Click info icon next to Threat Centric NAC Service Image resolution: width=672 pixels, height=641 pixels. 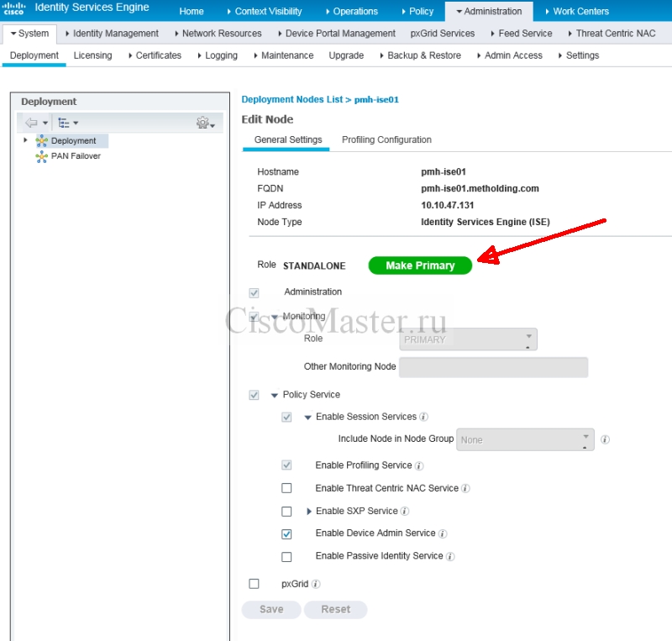coord(465,488)
